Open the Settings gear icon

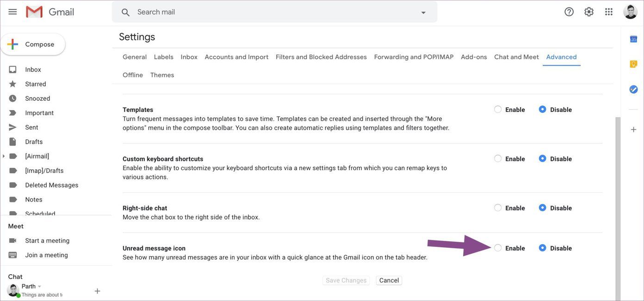[x=589, y=12]
